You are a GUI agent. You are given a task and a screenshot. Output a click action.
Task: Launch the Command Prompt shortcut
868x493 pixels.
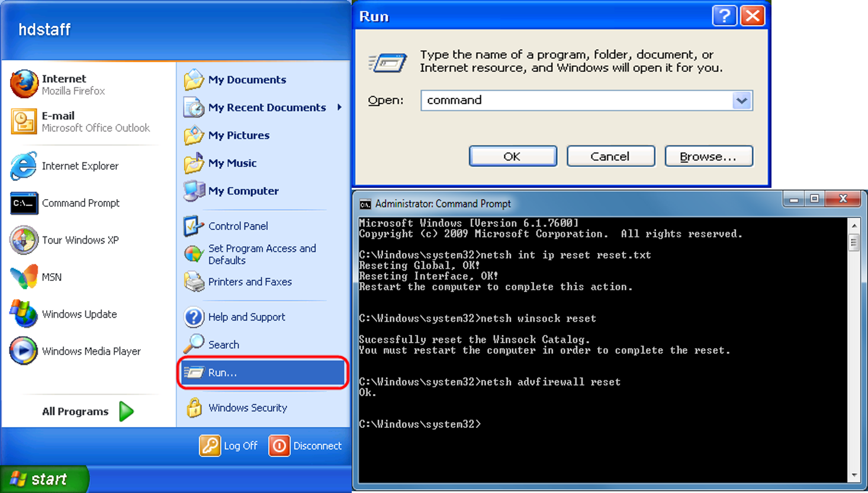[x=81, y=203]
